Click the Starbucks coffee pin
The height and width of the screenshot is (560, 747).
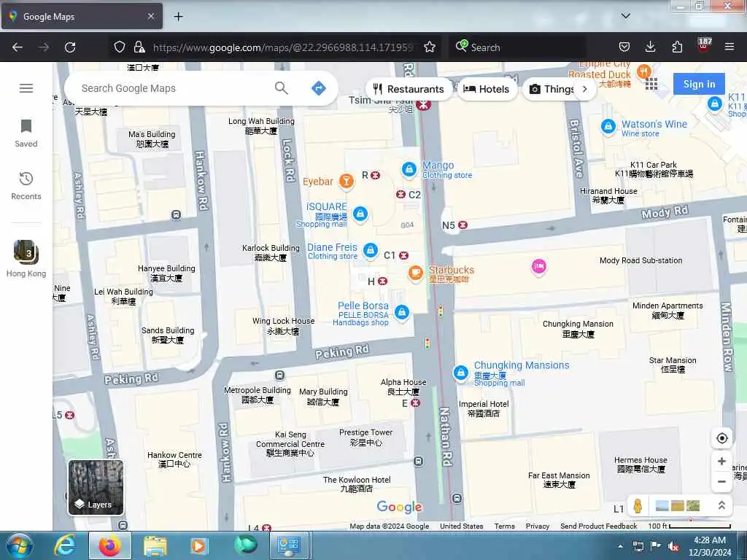point(415,273)
